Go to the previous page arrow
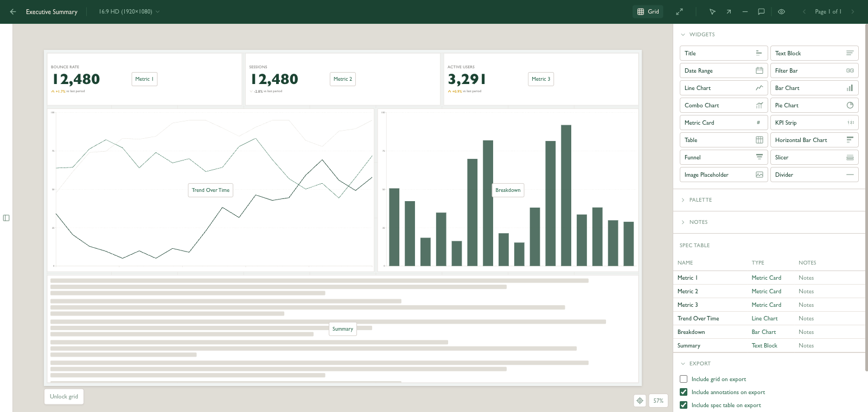This screenshot has height=412, width=868. tap(804, 11)
